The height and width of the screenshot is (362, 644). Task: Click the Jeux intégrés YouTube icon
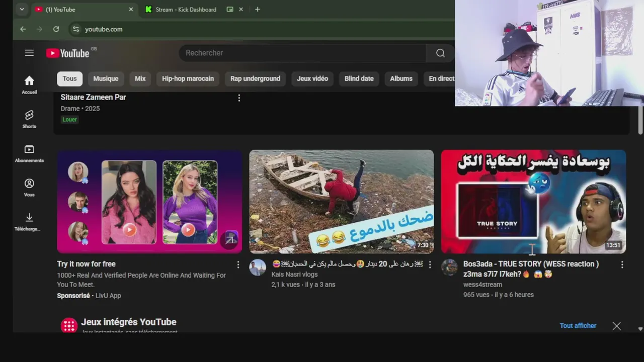69,325
